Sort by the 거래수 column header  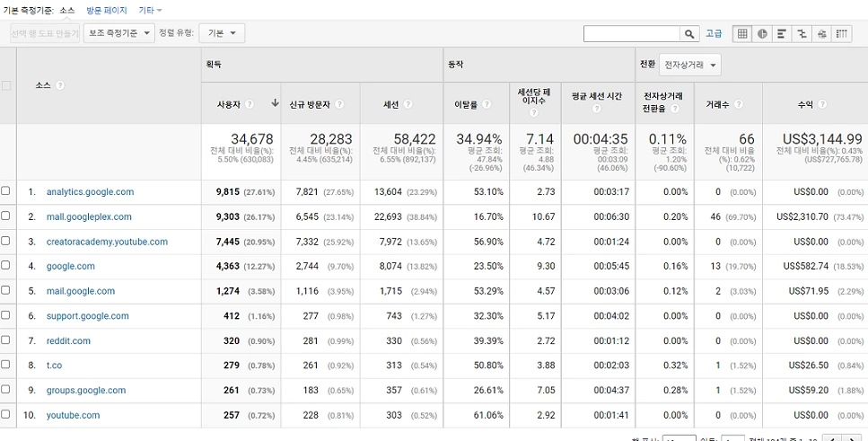tap(718, 104)
